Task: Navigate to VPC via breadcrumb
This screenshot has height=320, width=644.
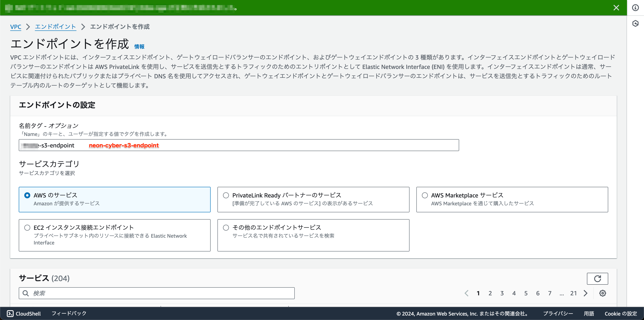Action: pos(16,27)
